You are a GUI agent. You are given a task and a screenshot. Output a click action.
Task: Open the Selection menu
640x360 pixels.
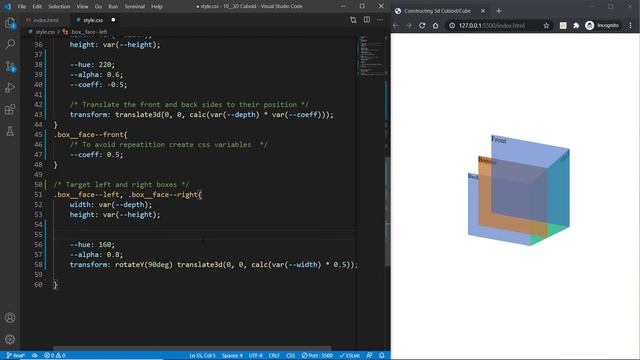(x=59, y=7)
